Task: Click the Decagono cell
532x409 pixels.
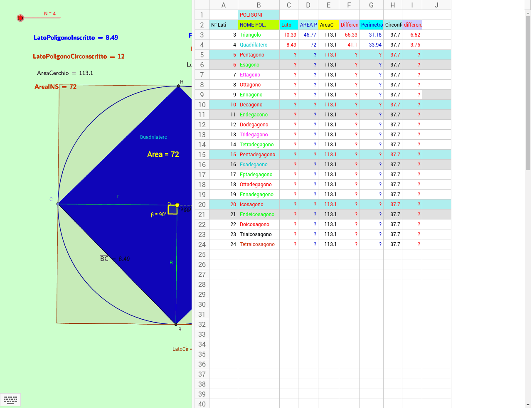Action: tap(259, 105)
